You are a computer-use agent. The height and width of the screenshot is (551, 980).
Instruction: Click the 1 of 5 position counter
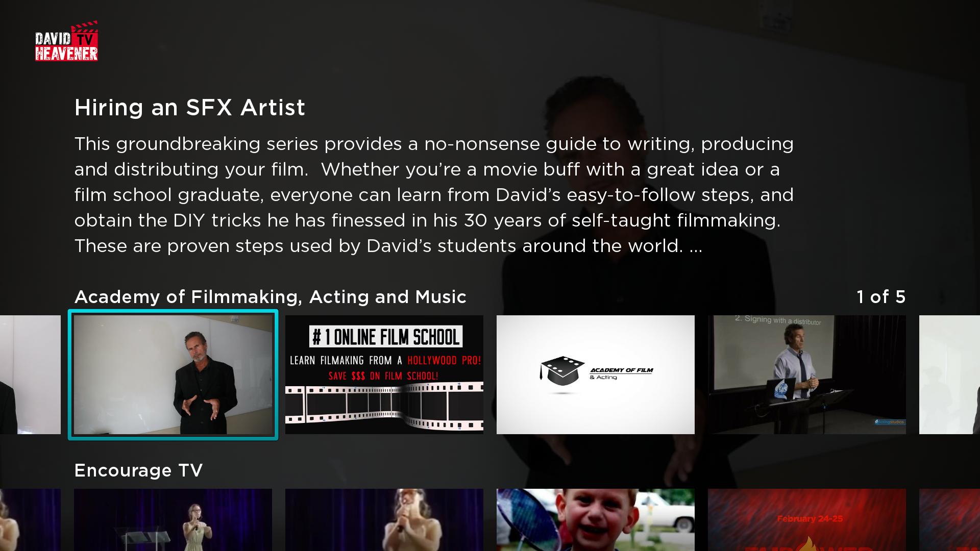coord(881,297)
